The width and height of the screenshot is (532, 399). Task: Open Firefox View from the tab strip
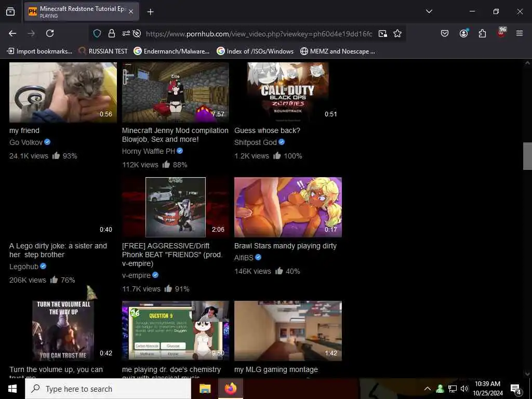pyautogui.click(x=10, y=11)
